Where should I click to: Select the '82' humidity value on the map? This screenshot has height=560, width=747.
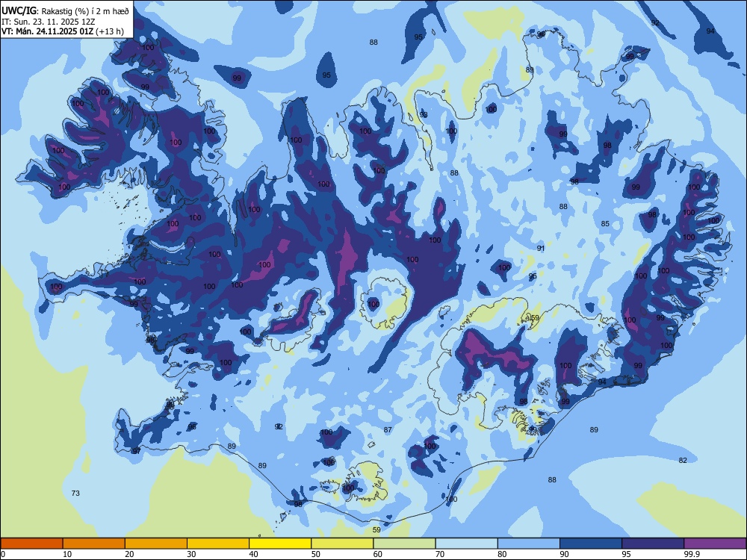683,460
